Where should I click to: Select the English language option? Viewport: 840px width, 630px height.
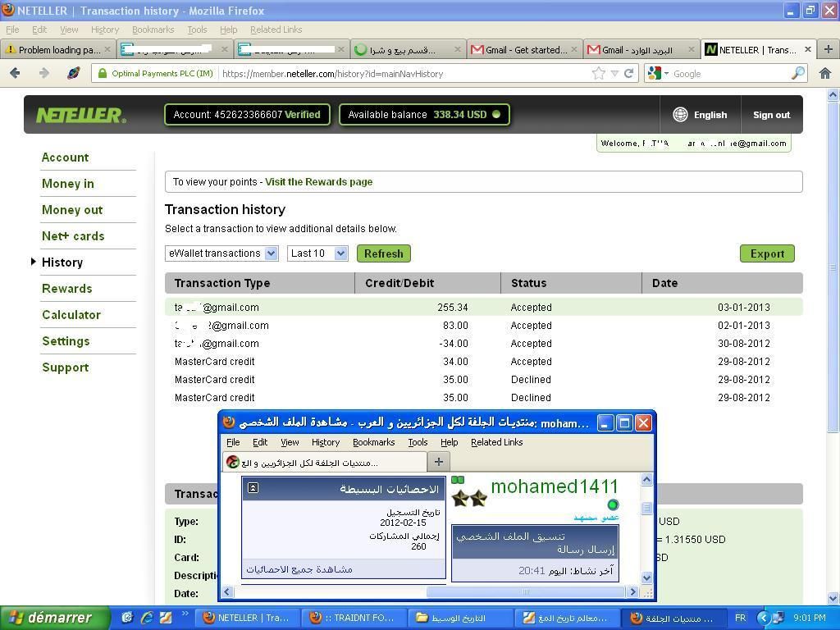point(710,115)
